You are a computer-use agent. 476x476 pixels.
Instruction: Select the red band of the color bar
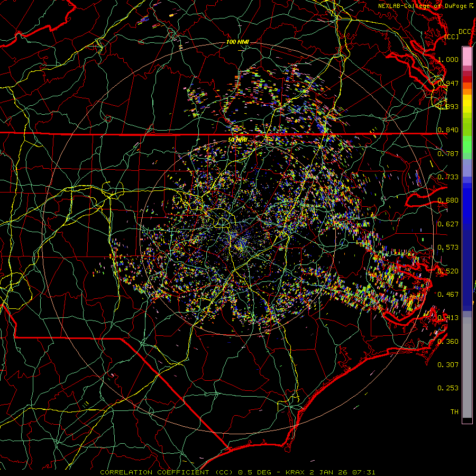(467, 79)
